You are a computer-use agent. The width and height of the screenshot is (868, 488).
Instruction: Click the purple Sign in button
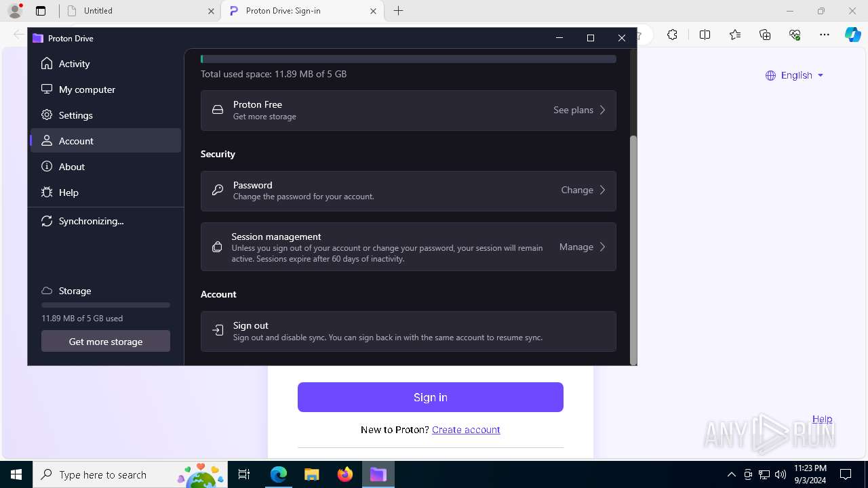[431, 397]
